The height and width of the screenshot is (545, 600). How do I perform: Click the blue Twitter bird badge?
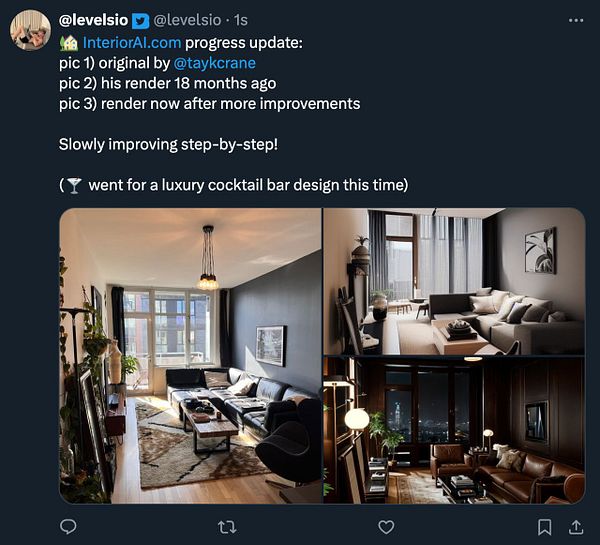[140, 21]
